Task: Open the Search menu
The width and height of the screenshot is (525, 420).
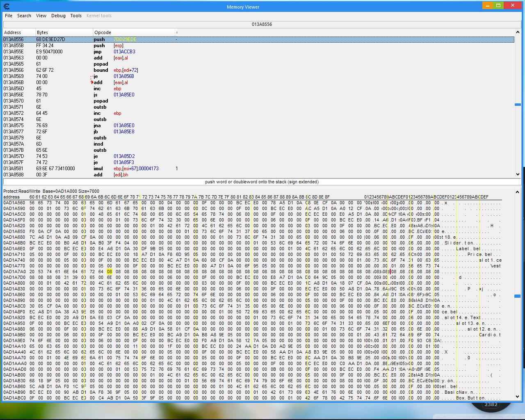Action: coord(24,16)
